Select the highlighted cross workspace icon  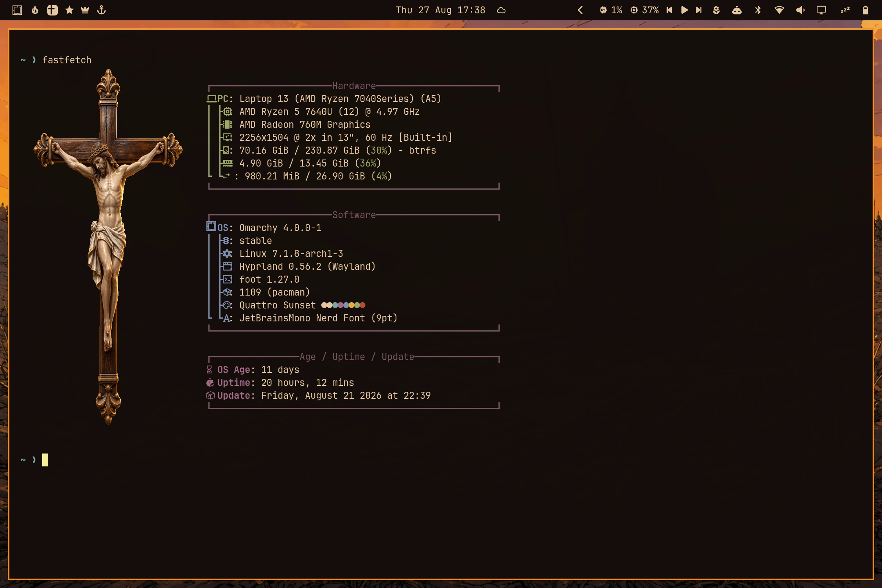(x=52, y=10)
